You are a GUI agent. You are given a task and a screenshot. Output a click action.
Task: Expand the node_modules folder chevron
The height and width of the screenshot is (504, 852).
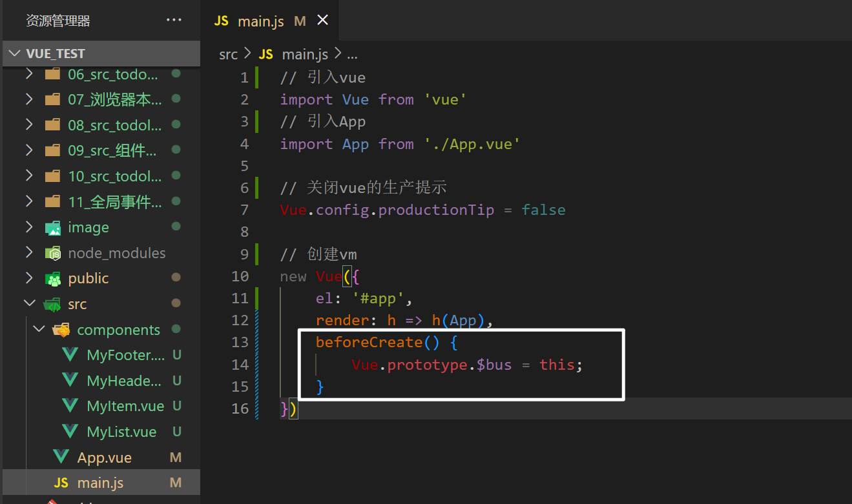(29, 253)
